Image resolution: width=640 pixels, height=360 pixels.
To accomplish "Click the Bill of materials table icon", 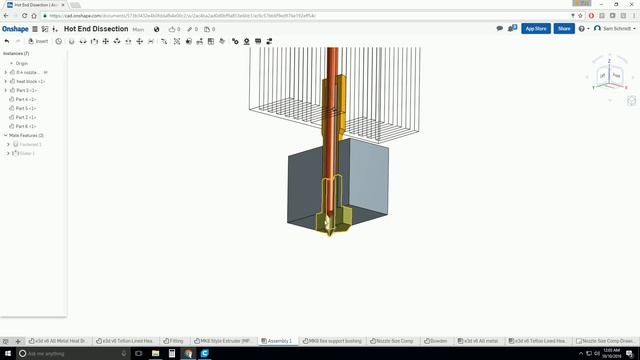I will 211,41.
